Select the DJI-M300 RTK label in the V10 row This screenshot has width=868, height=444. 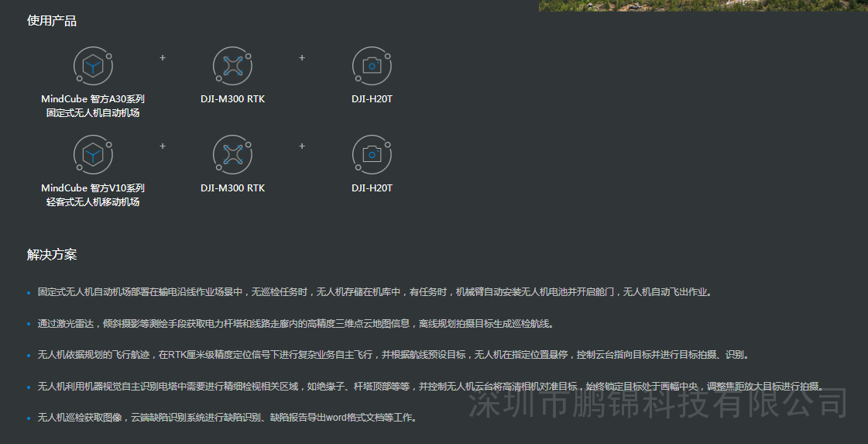(x=232, y=188)
